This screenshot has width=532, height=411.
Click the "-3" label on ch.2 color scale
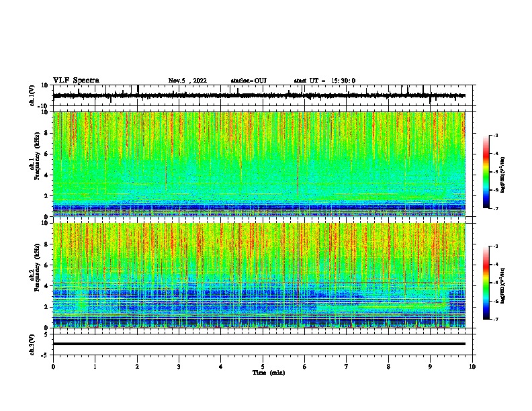pos(495,246)
